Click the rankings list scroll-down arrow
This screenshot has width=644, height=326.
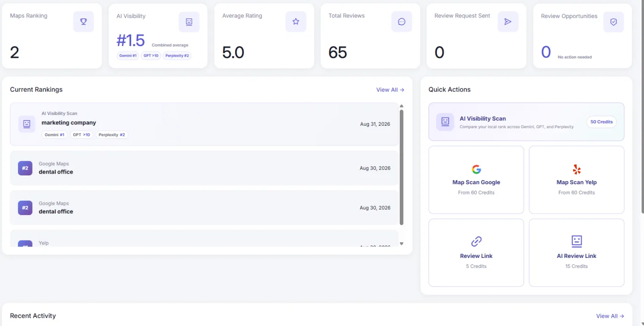(x=402, y=244)
